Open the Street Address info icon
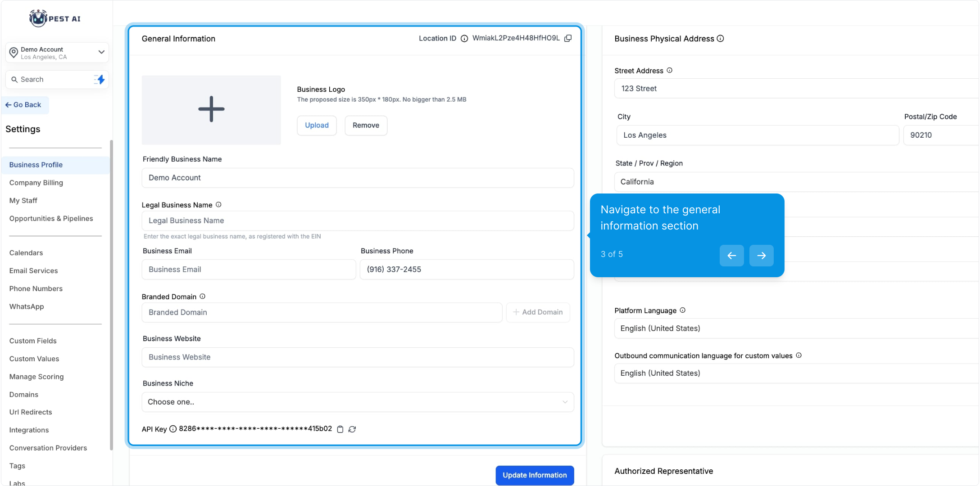This screenshot has height=486, width=980. pos(670,71)
